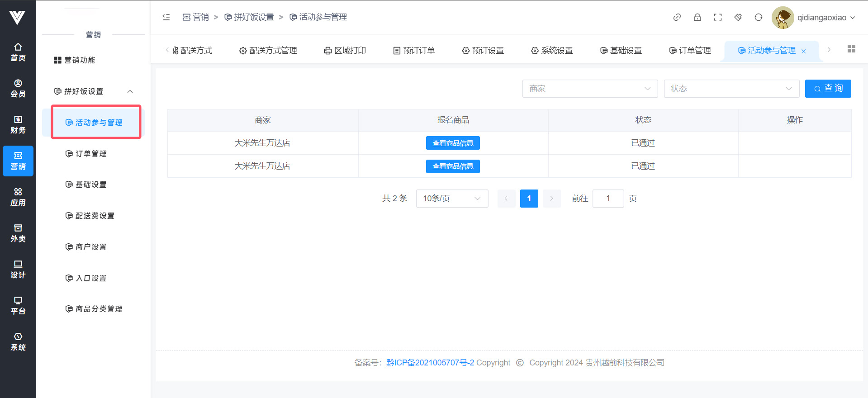868x398 pixels.
Task: Open the 商家 filter dropdown
Action: pos(589,89)
